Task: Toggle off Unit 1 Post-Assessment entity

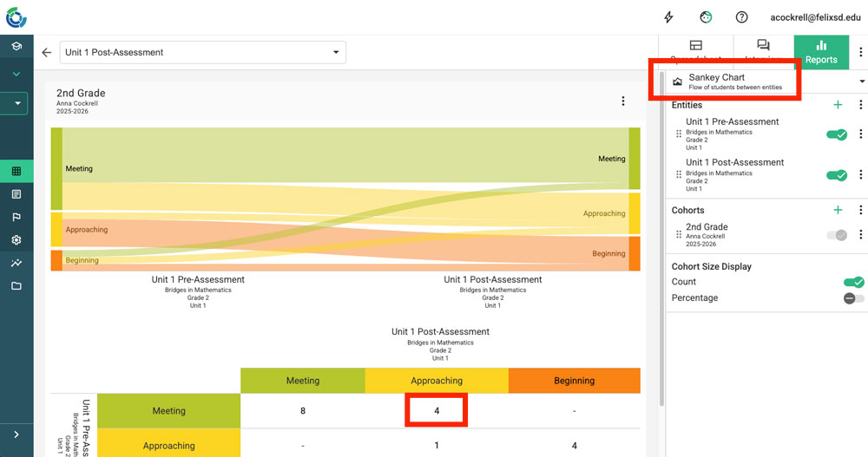Action: point(837,175)
